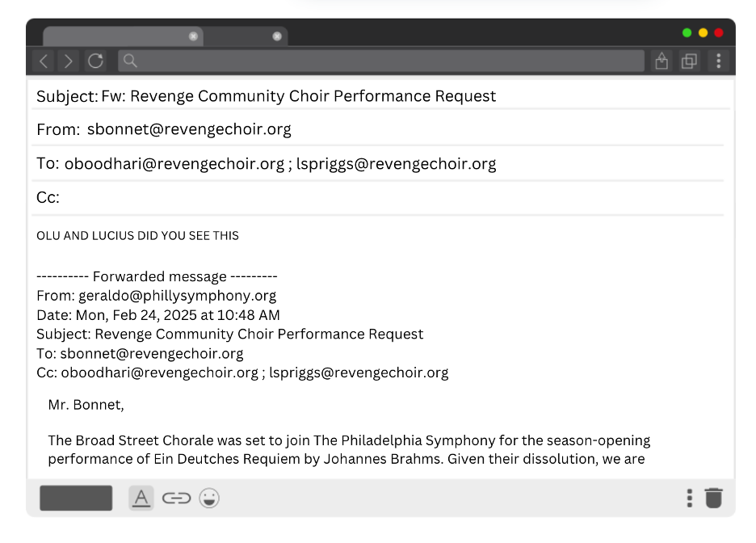
Task: Click the text formatting underlined A icon
Action: pyautogui.click(x=141, y=498)
